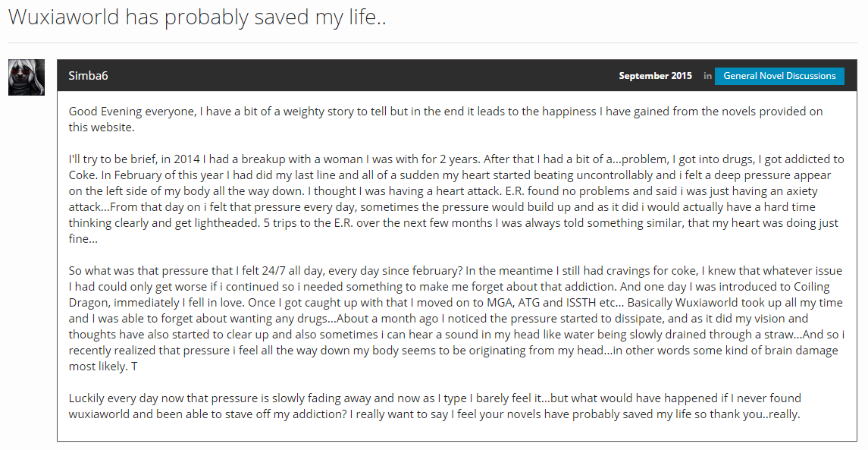
Task: Click the opening paragraph starting "Good Evening everyone"
Action: tap(446, 119)
